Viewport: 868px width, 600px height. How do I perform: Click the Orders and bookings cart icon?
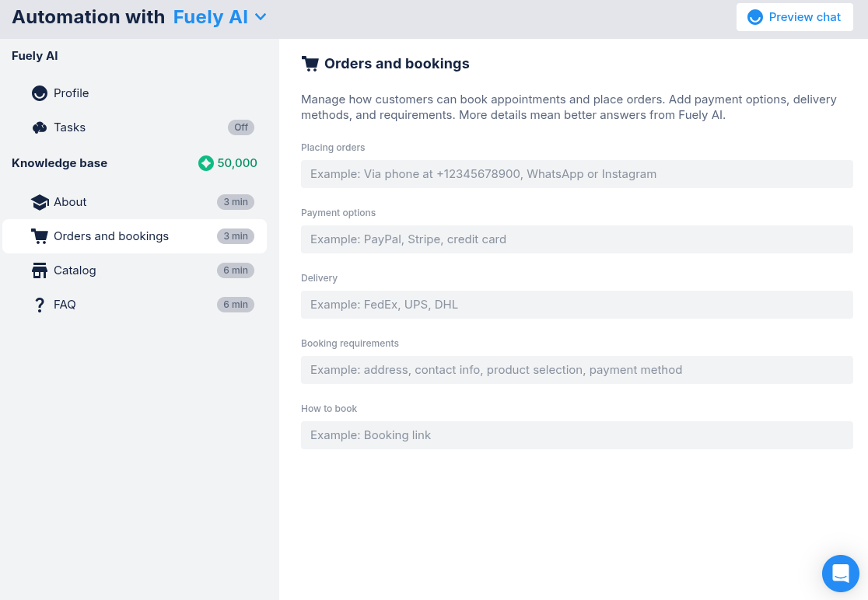click(x=40, y=236)
